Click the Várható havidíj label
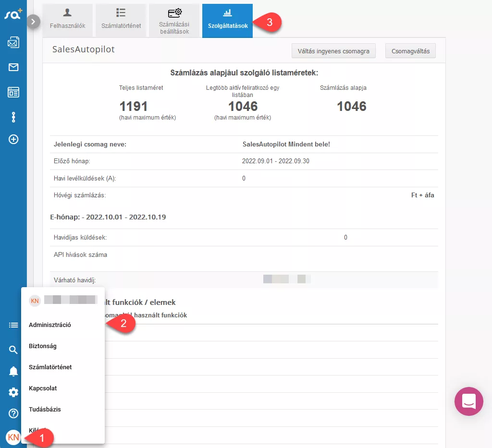 [74, 280]
